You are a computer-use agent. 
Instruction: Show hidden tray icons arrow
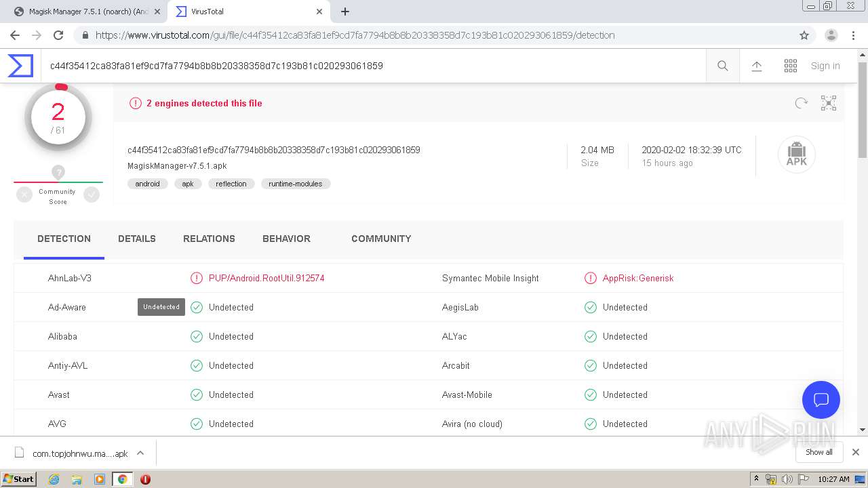[x=756, y=479]
